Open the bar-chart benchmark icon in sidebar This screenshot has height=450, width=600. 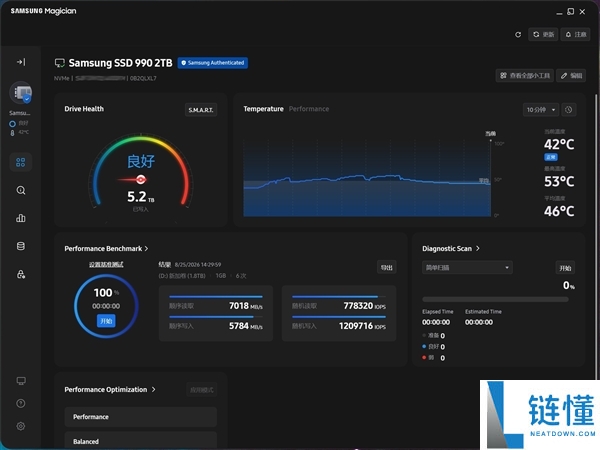[x=21, y=218]
